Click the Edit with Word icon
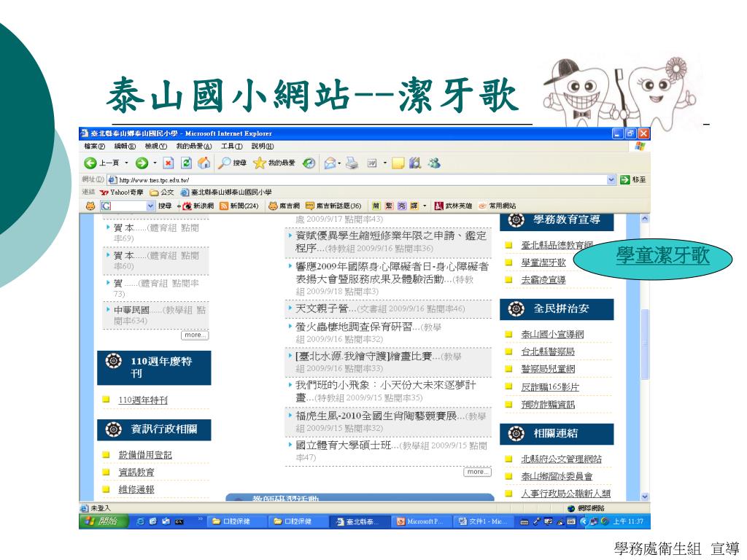This screenshot has height=560, width=747. coord(372,163)
